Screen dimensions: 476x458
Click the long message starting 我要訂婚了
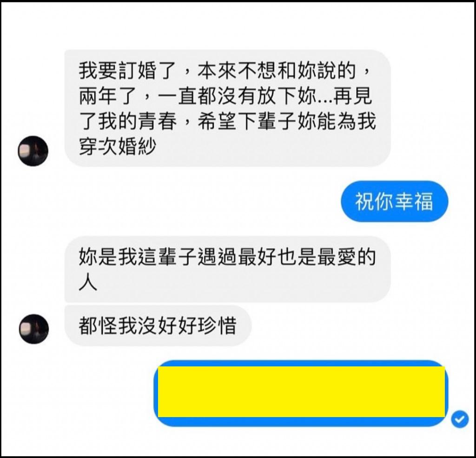click(x=227, y=108)
